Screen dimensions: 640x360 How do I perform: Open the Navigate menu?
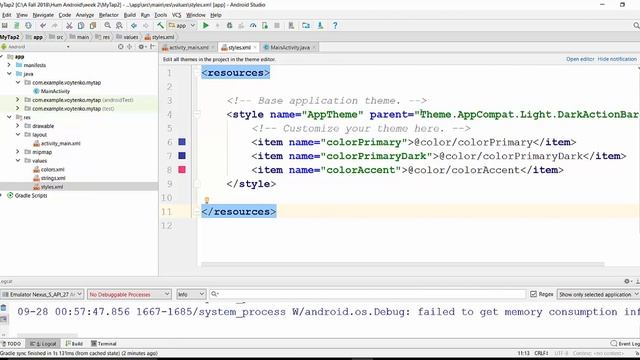(x=43, y=15)
